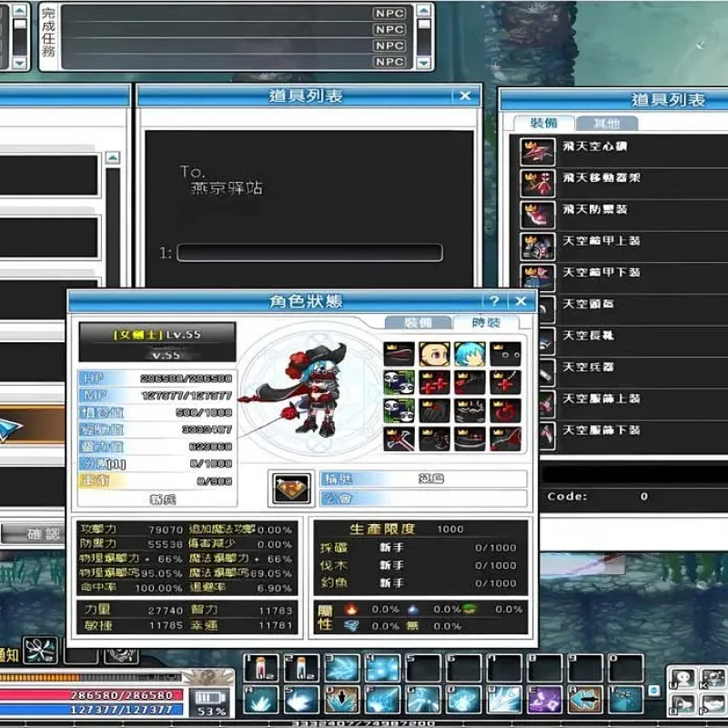Click the 攻擊力 79070 stat
This screenshot has height=728, width=728.
[x=132, y=530]
